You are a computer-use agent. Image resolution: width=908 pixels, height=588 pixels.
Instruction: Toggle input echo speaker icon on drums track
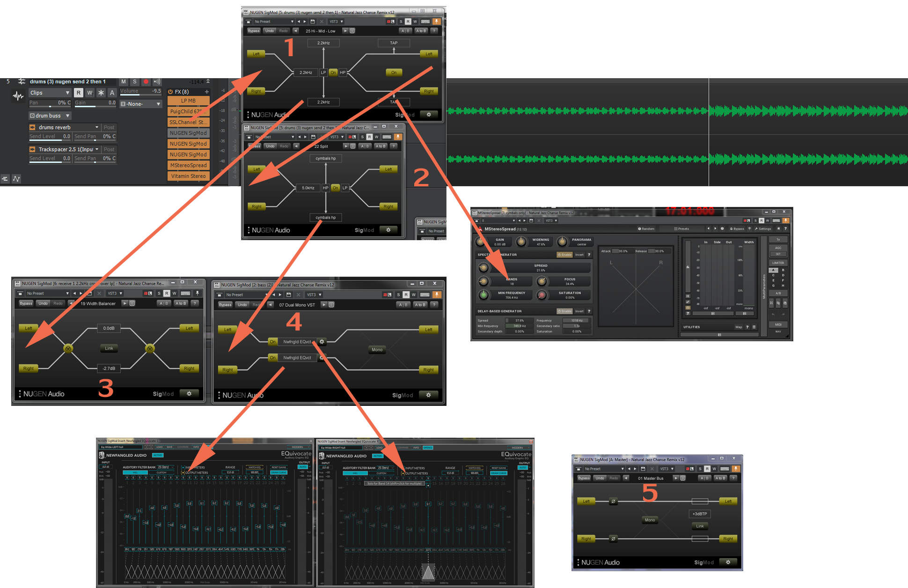pos(157,81)
